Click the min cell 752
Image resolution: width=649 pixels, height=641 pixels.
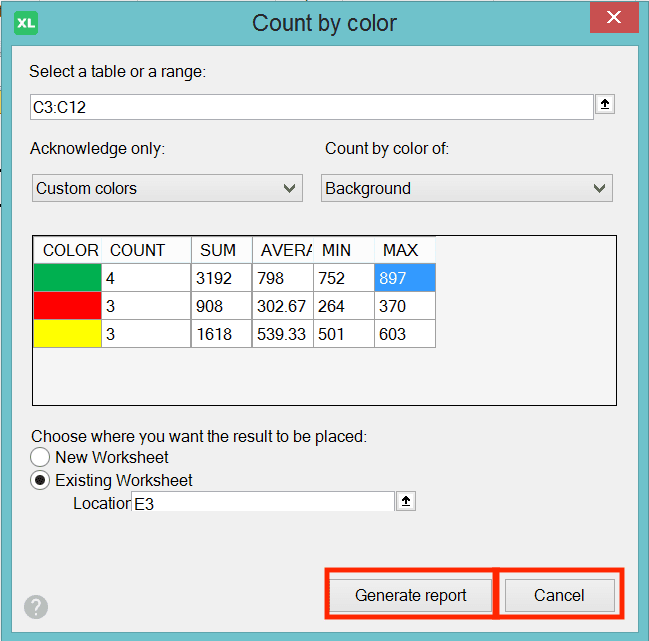(x=344, y=278)
